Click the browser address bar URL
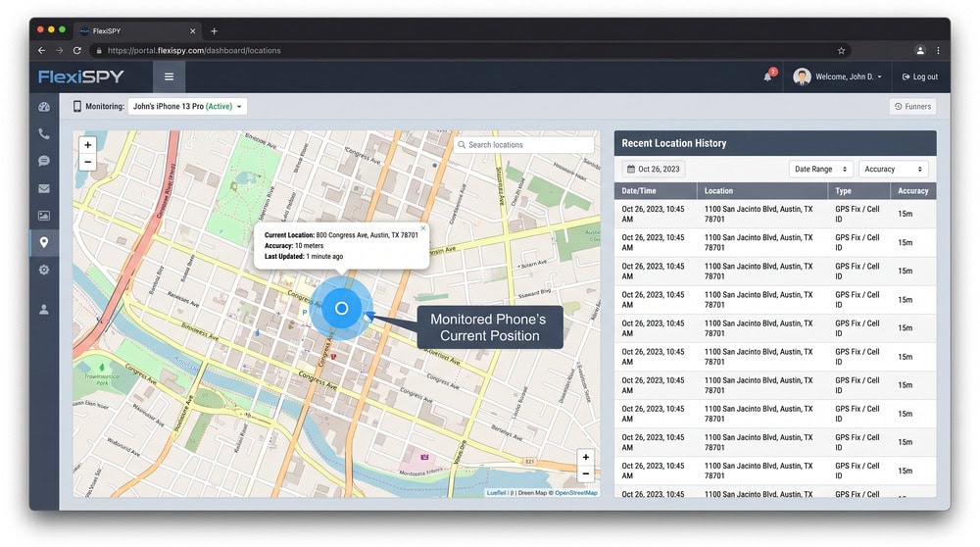This screenshot has height=547, width=980. [194, 51]
